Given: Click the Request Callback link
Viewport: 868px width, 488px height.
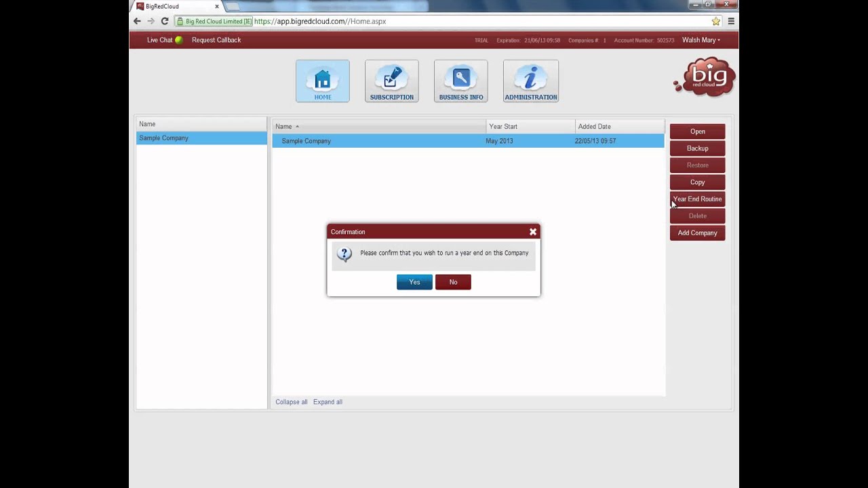Looking at the screenshot, I should coord(216,40).
